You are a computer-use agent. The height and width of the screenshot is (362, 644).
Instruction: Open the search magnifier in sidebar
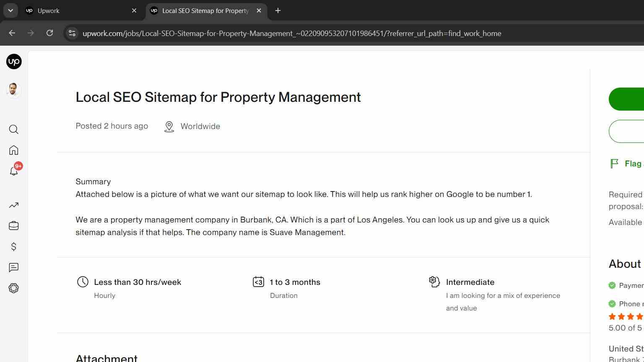[14, 129]
